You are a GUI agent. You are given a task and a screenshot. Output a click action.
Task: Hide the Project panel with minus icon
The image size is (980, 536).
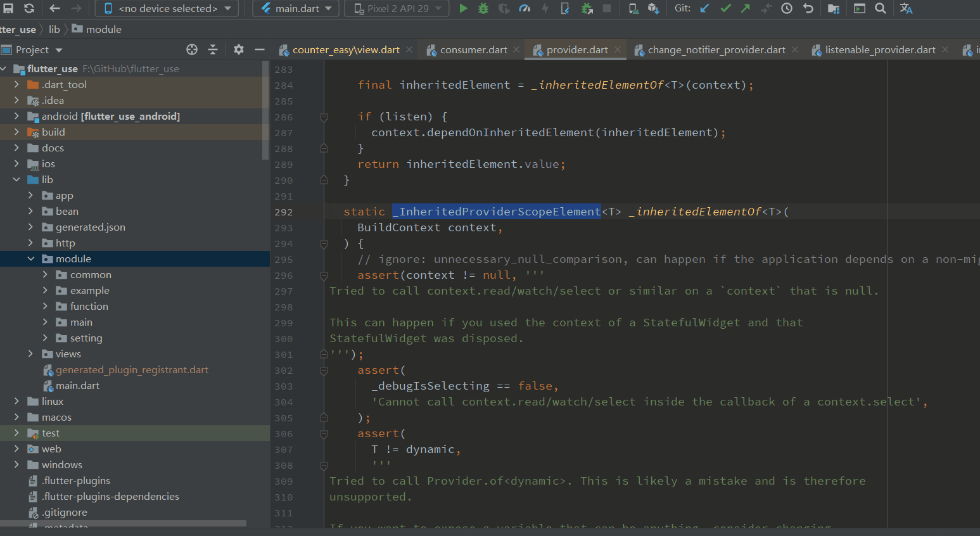tap(259, 49)
